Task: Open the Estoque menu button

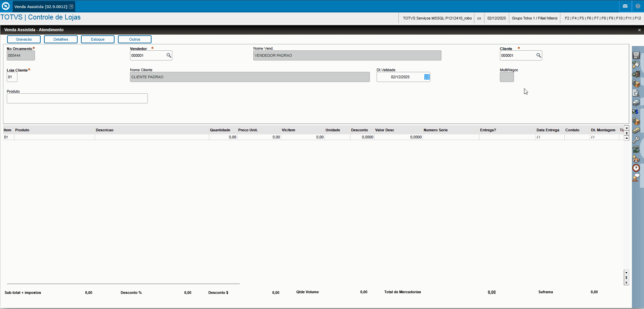Action: point(98,39)
